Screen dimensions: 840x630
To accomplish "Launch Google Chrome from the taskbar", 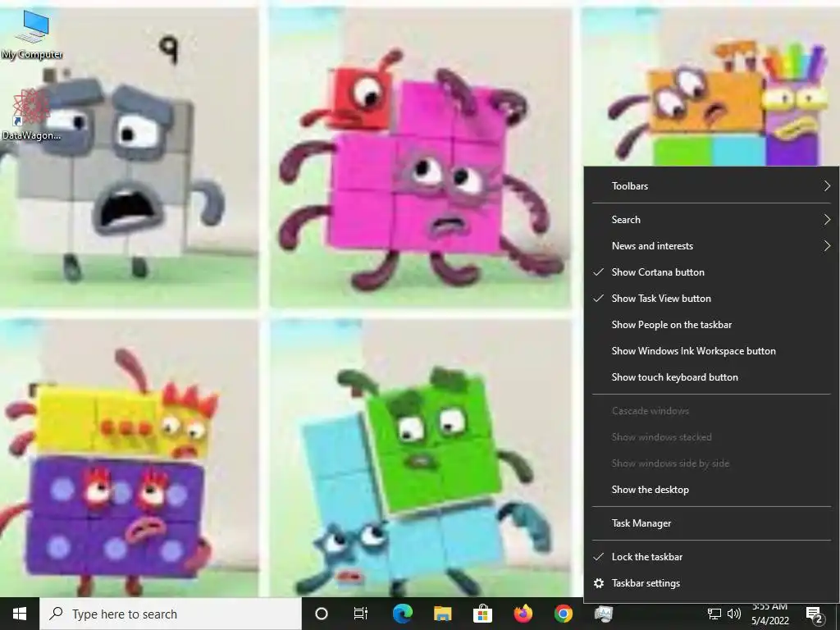I will (563, 614).
